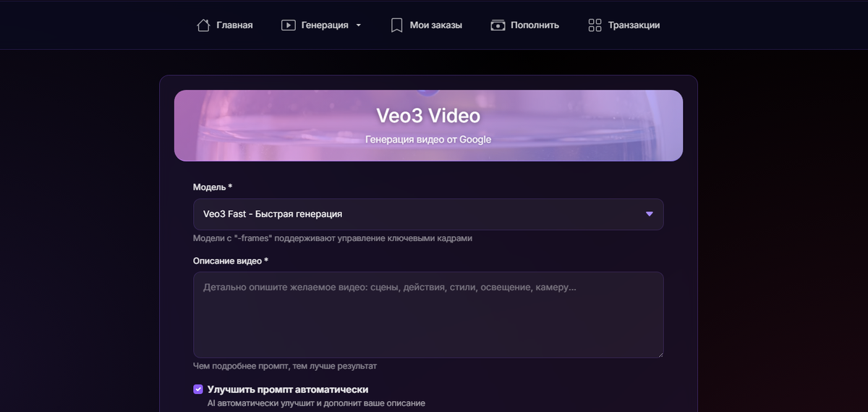
Task: Focus the Описание видео text area
Action: [428, 314]
